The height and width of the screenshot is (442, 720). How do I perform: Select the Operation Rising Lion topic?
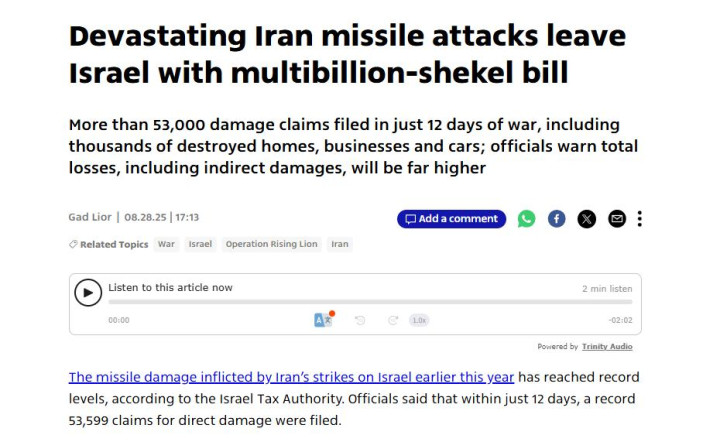point(271,244)
